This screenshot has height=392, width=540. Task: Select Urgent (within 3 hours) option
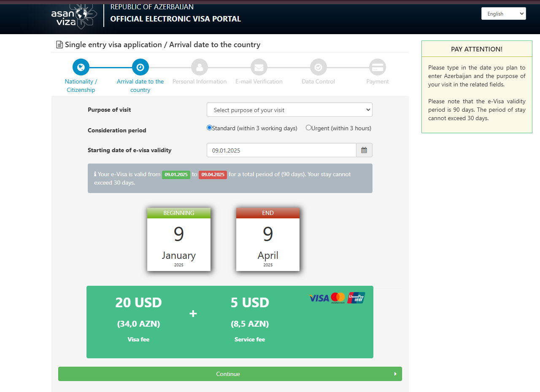point(309,128)
